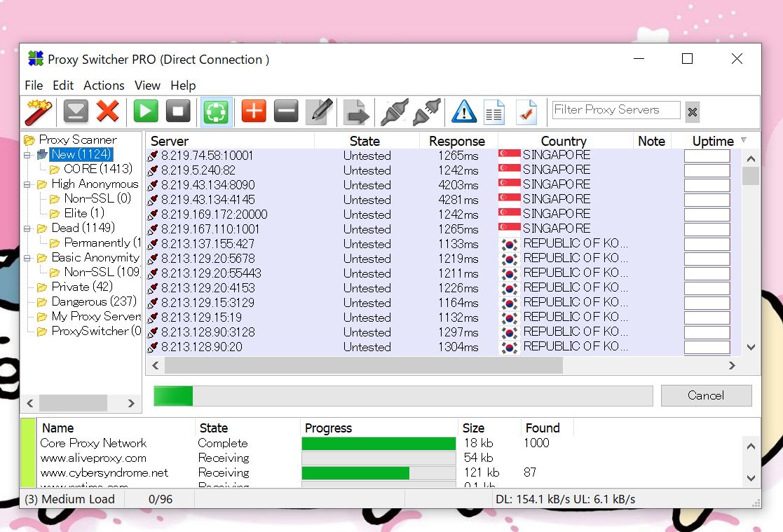
Task: Click Core Proxy Network progress bar
Action: click(x=379, y=444)
